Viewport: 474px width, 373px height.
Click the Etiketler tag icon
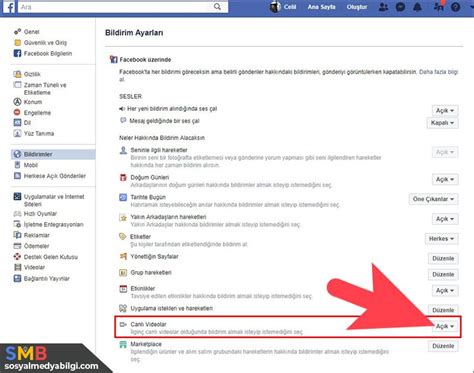123,237
